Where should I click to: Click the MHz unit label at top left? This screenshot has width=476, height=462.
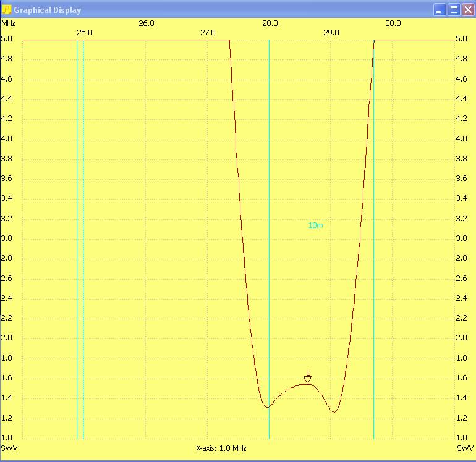coord(8,23)
